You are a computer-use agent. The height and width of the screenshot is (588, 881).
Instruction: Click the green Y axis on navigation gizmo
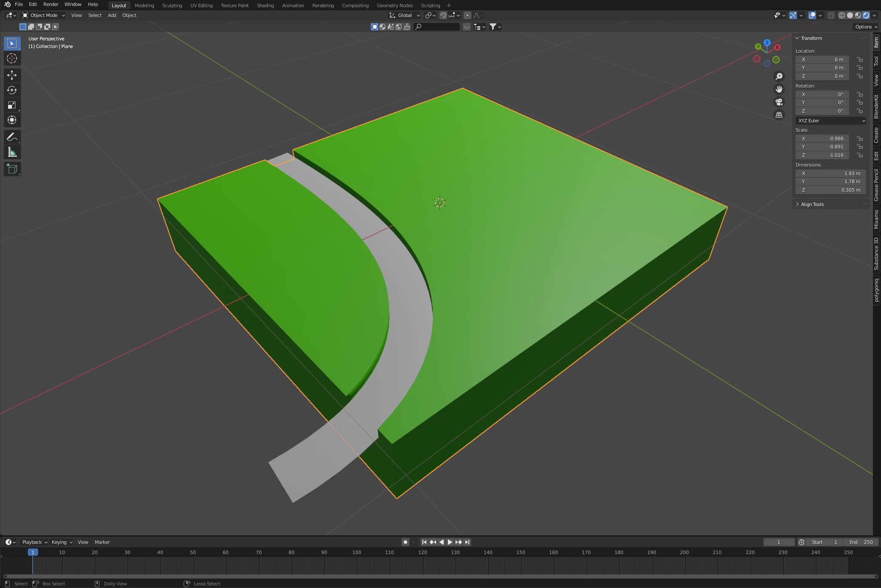[x=758, y=46]
